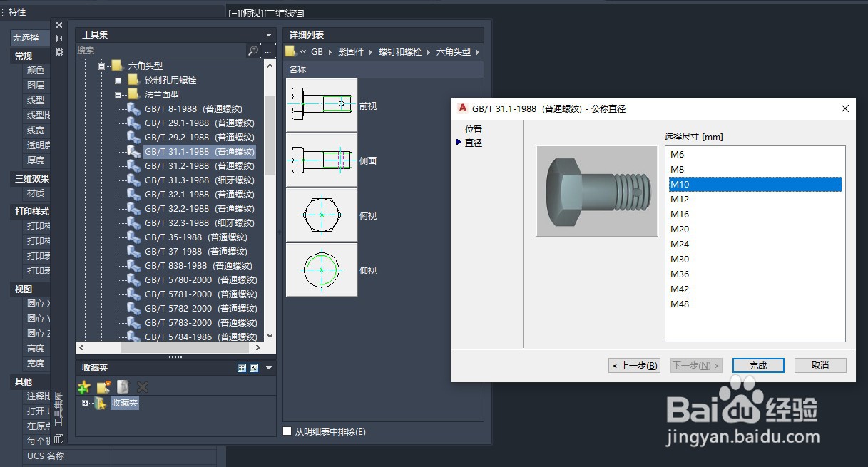This screenshot has height=467, width=868.
Task: Select size M48 in the list
Action: tap(755, 304)
